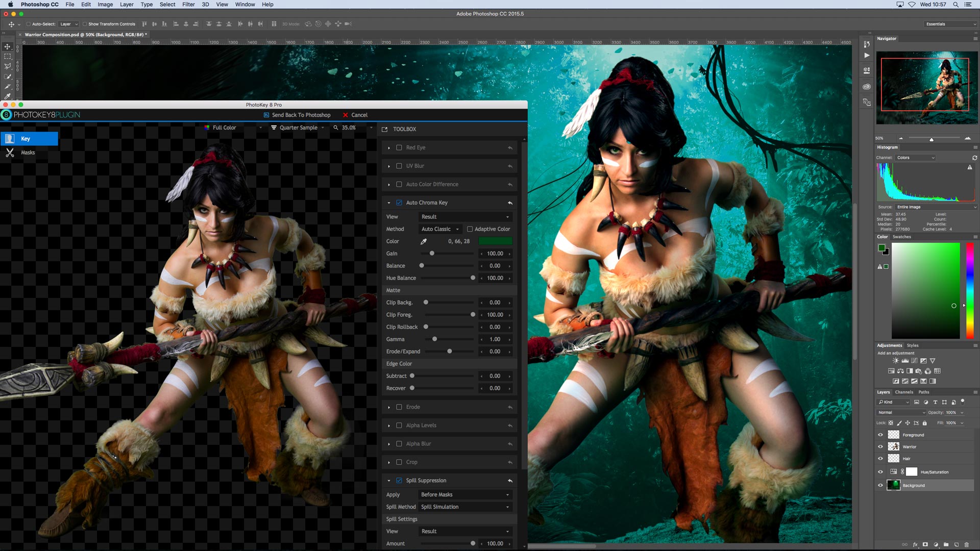Click the green key color swatch
980x551 pixels.
(495, 241)
